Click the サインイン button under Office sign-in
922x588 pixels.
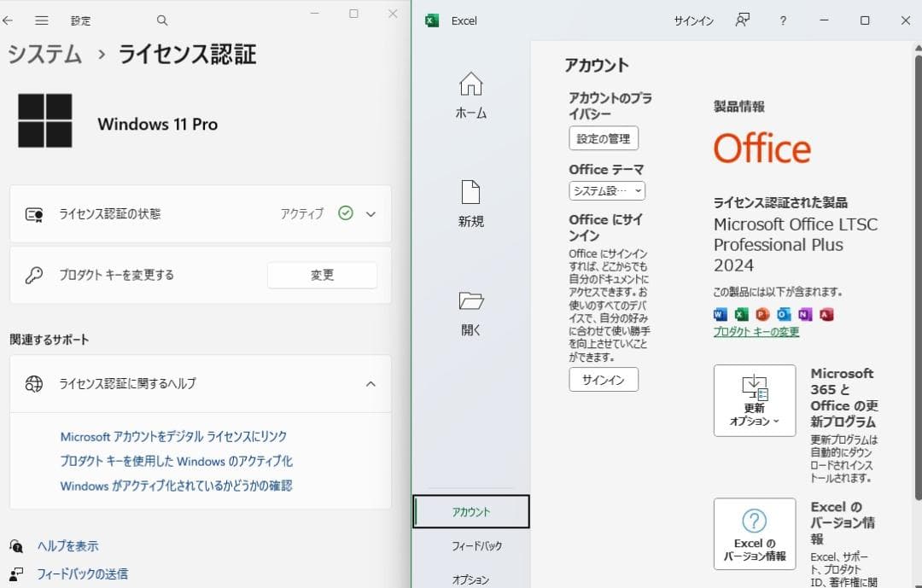604,379
